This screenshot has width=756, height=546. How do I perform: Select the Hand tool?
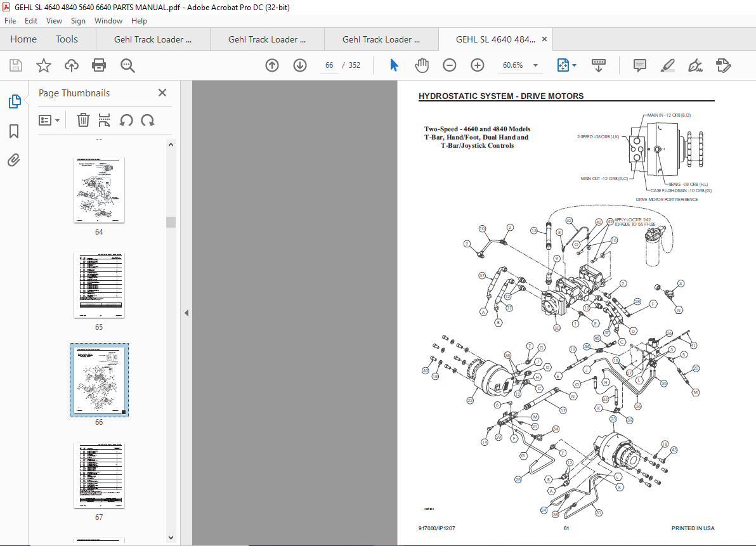pyautogui.click(x=421, y=65)
